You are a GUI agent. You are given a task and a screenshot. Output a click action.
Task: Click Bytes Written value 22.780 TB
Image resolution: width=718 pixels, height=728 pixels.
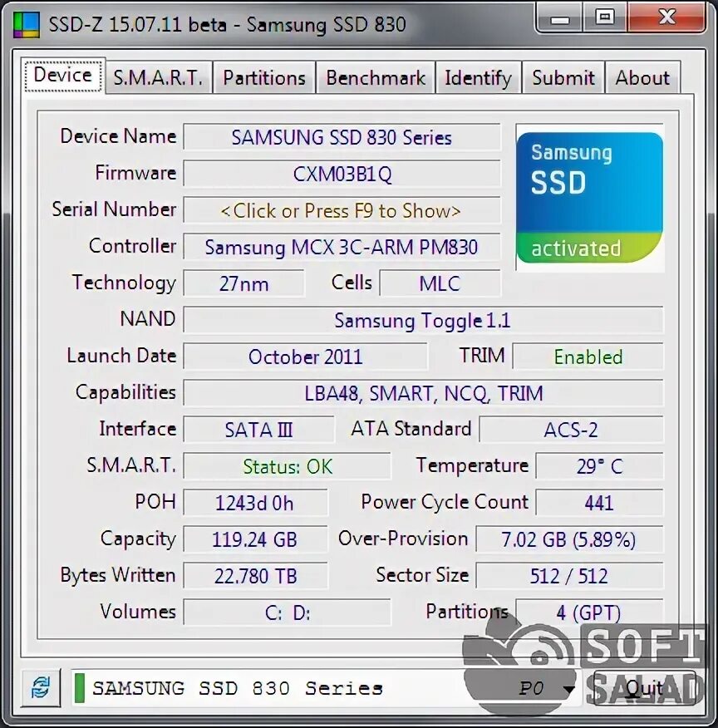pos(255,576)
